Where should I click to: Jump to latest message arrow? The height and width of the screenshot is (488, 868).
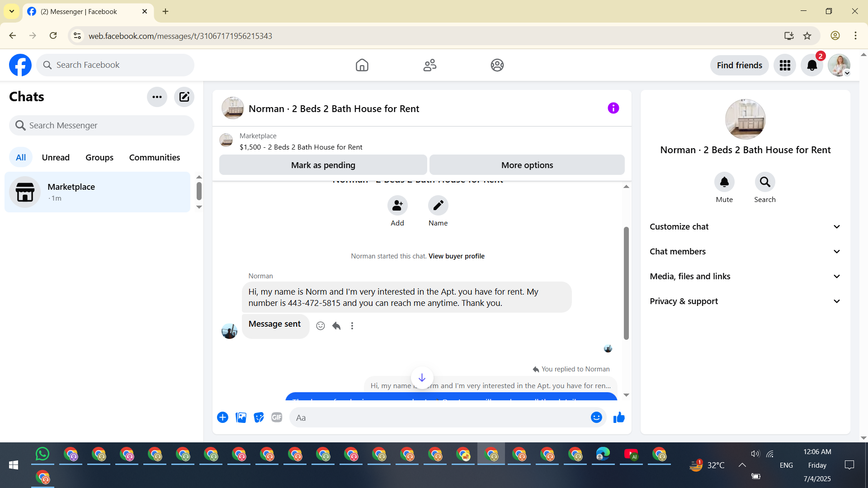422,378
